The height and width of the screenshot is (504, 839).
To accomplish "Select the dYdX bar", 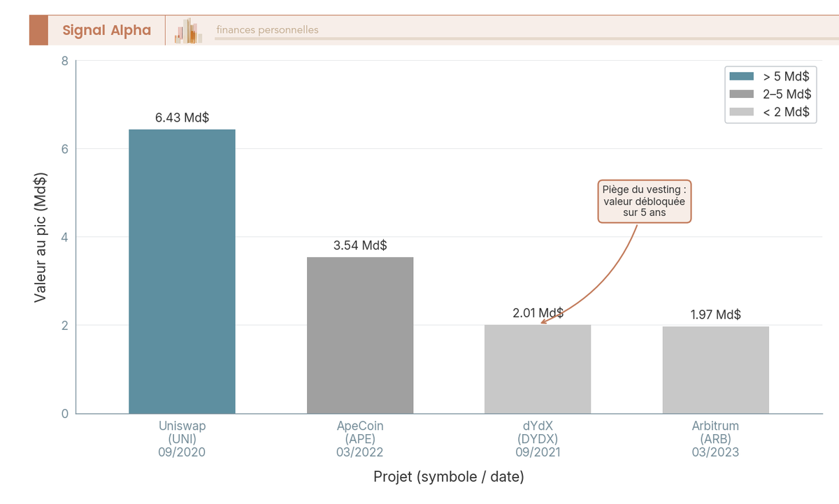I will pyautogui.click(x=538, y=369).
